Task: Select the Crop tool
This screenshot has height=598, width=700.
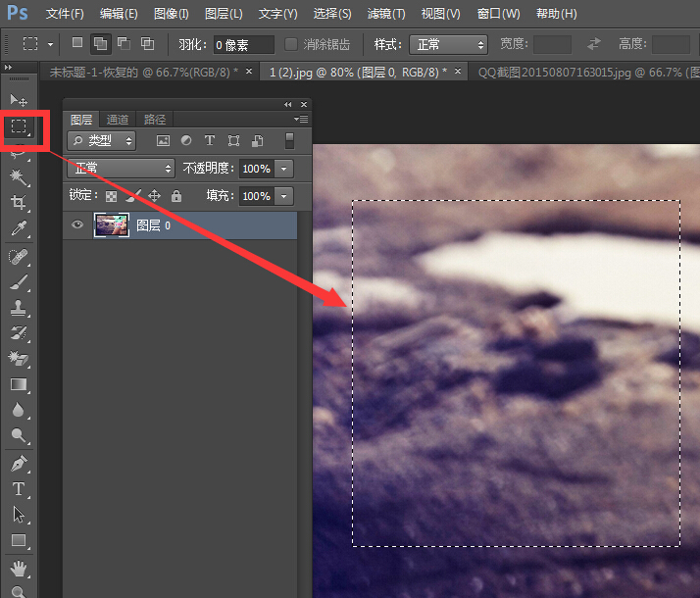Action: tap(19, 203)
